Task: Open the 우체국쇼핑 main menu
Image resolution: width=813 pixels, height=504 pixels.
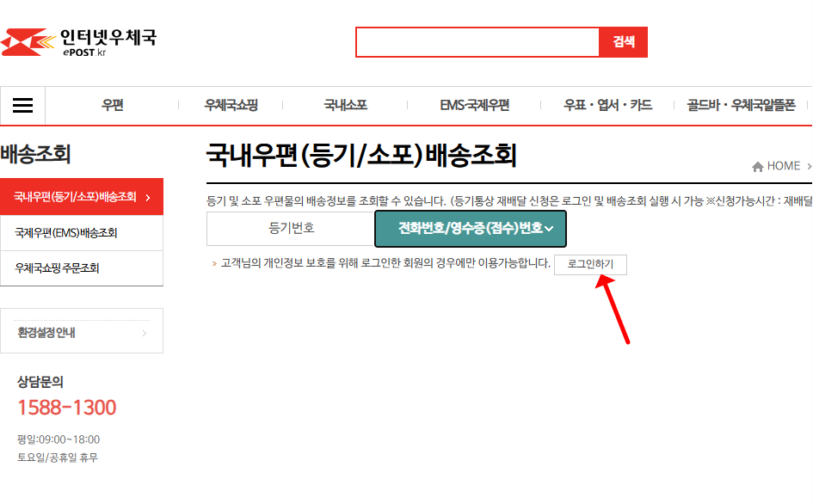Action: point(231,105)
